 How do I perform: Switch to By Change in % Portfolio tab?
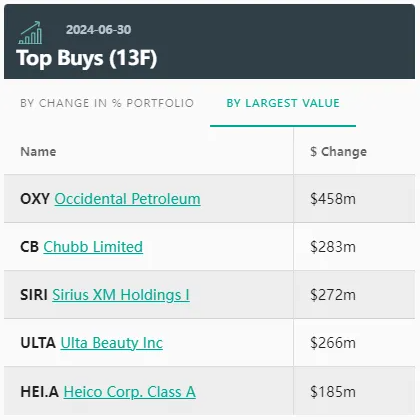pyautogui.click(x=107, y=103)
